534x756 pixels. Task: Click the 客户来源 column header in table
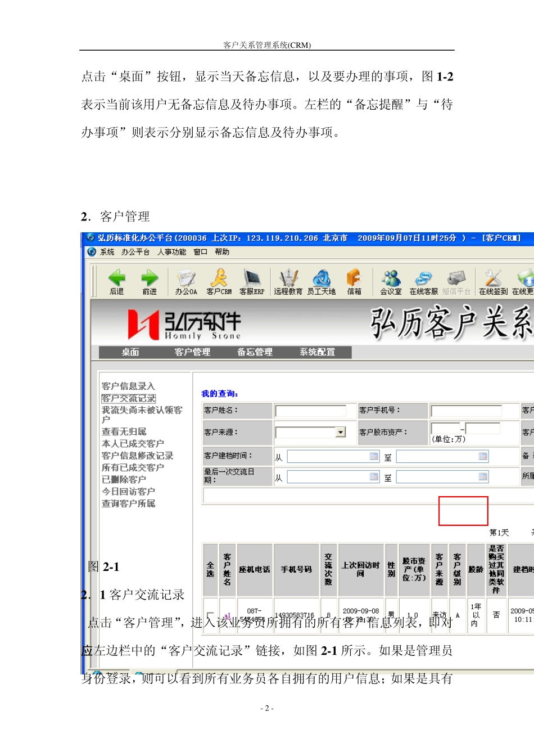click(x=439, y=570)
